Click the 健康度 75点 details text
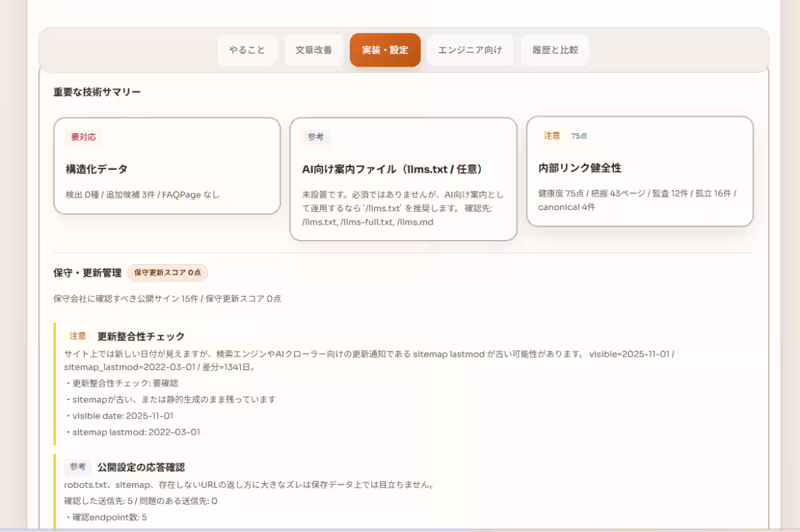Image resolution: width=800 pixels, height=532 pixels. click(637, 200)
